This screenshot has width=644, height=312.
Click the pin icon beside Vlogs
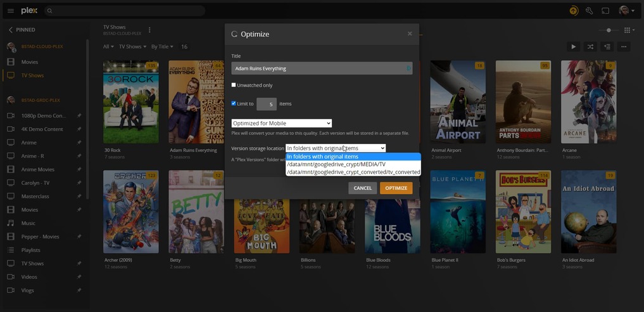[x=79, y=290]
